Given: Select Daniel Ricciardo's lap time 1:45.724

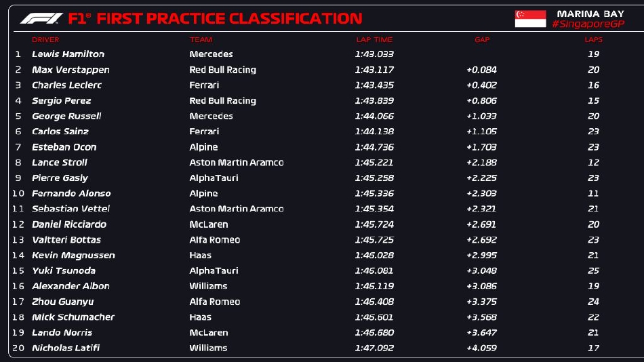Looking at the screenshot, I should pos(374,224).
